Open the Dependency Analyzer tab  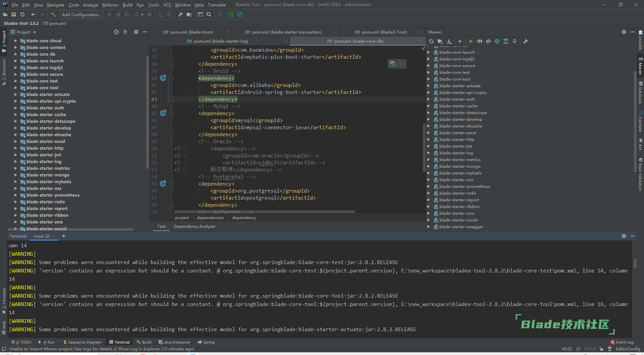[x=195, y=226]
